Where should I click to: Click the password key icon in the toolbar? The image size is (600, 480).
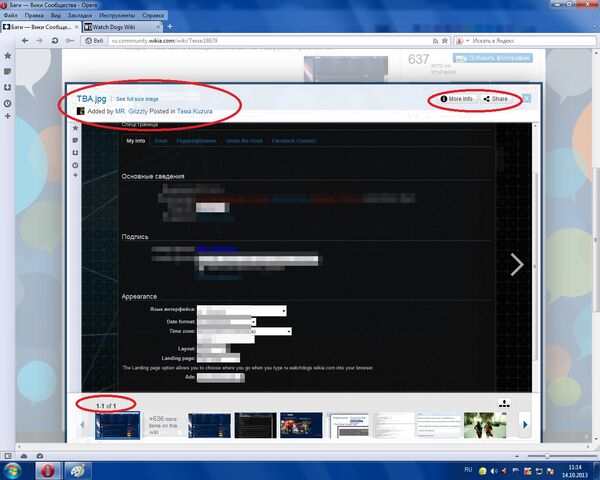click(70, 41)
